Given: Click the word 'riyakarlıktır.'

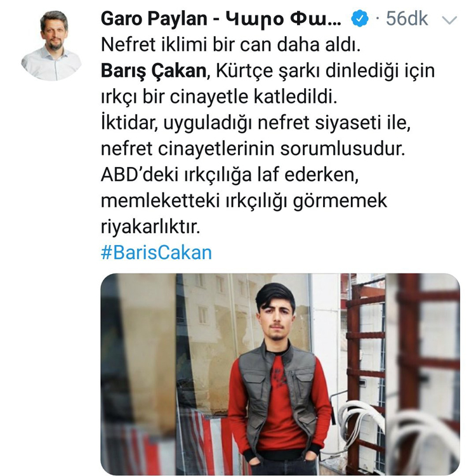Looking at the screenshot, I should (x=150, y=227).
